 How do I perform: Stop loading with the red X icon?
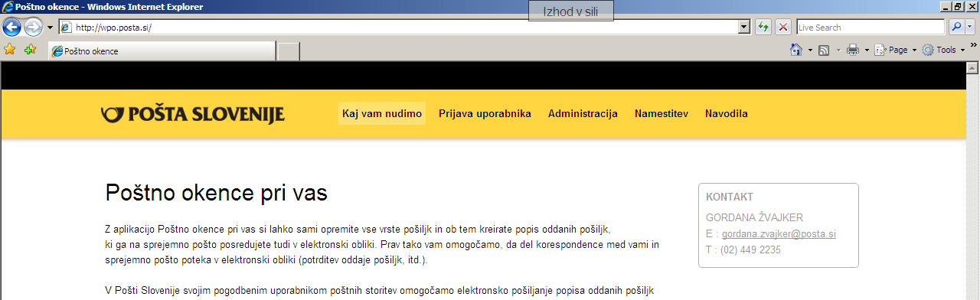783,27
